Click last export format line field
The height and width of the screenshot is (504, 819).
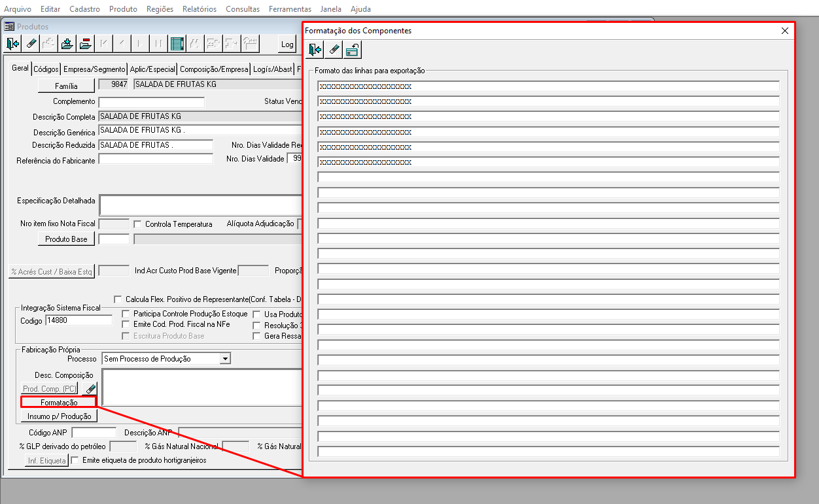coord(548,452)
